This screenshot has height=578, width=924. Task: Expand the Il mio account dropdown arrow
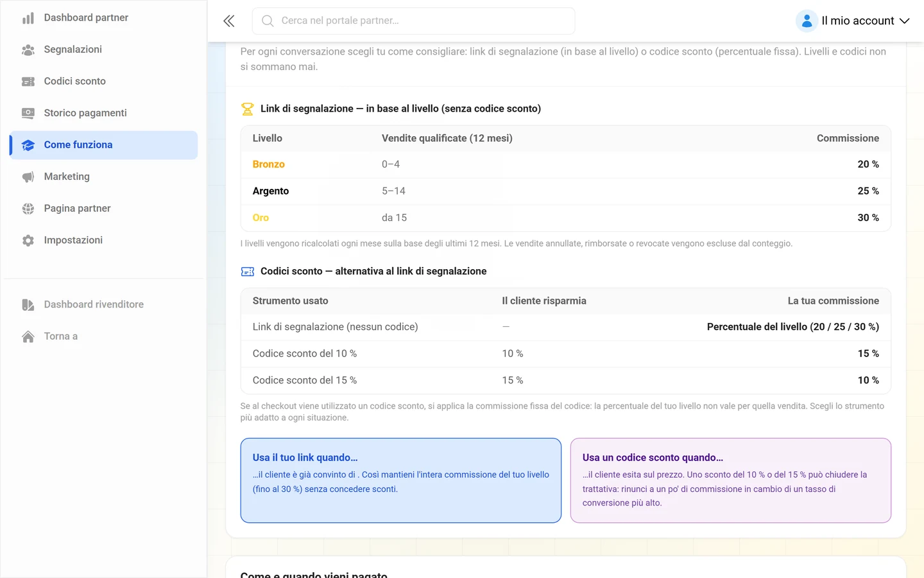[x=905, y=21]
